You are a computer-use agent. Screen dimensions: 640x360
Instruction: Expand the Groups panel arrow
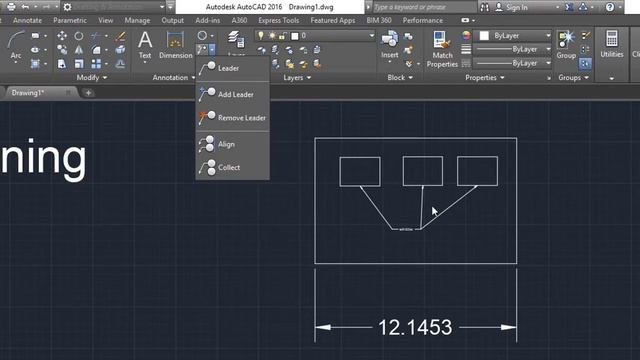pyautogui.click(x=587, y=78)
